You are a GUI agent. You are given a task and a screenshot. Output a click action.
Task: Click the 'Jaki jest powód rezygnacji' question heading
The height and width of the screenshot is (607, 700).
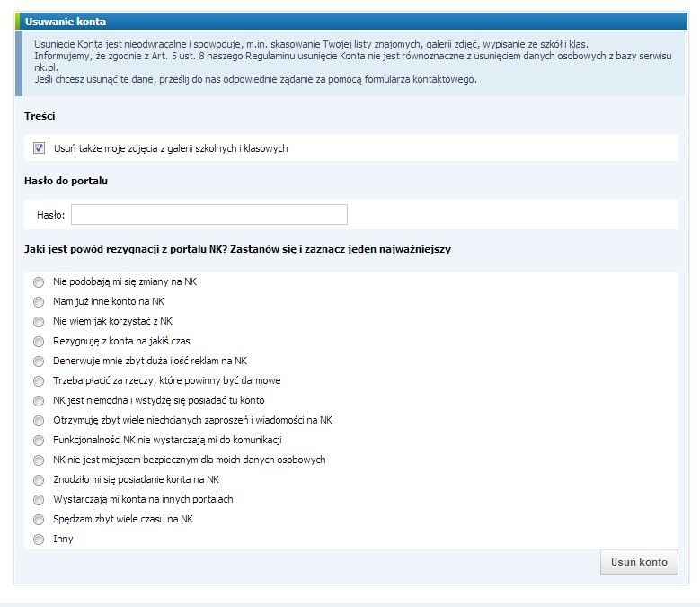pyautogui.click(x=237, y=249)
